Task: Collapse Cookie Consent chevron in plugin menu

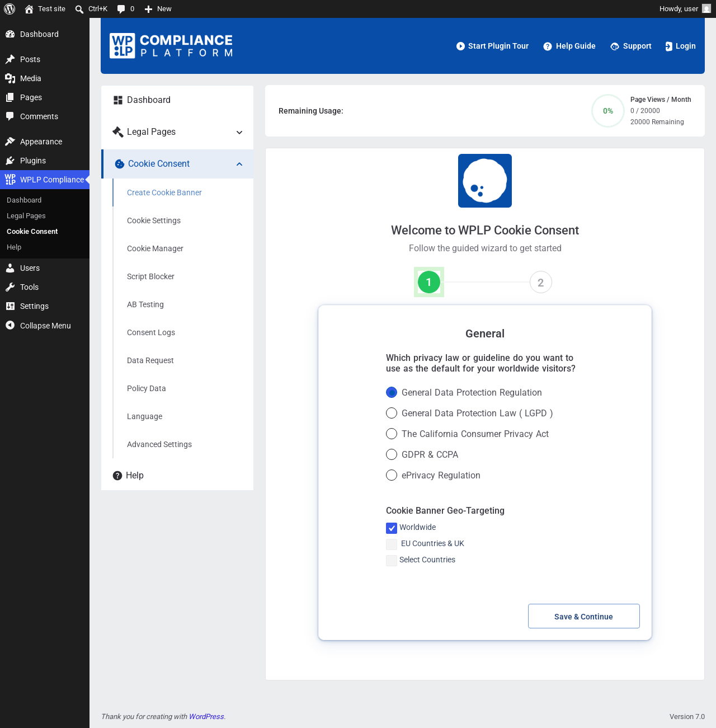Action: click(x=239, y=164)
